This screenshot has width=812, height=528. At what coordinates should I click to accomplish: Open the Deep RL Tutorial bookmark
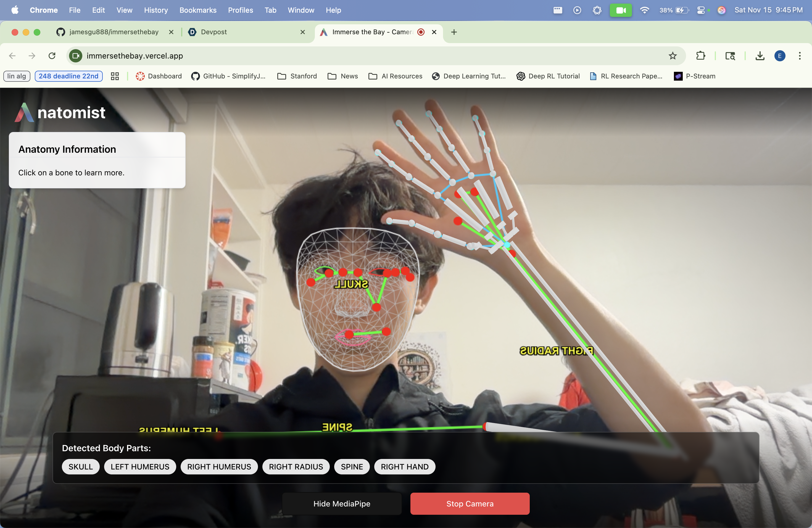click(x=548, y=76)
